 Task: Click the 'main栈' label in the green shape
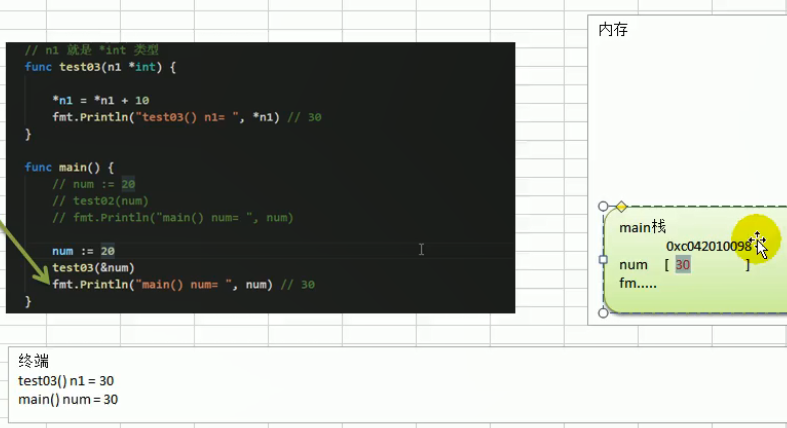[x=642, y=227]
